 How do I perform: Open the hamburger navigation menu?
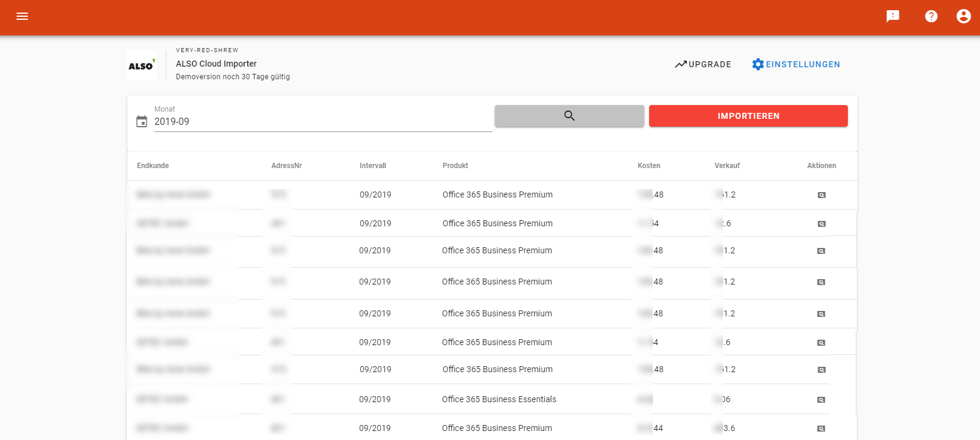[22, 16]
